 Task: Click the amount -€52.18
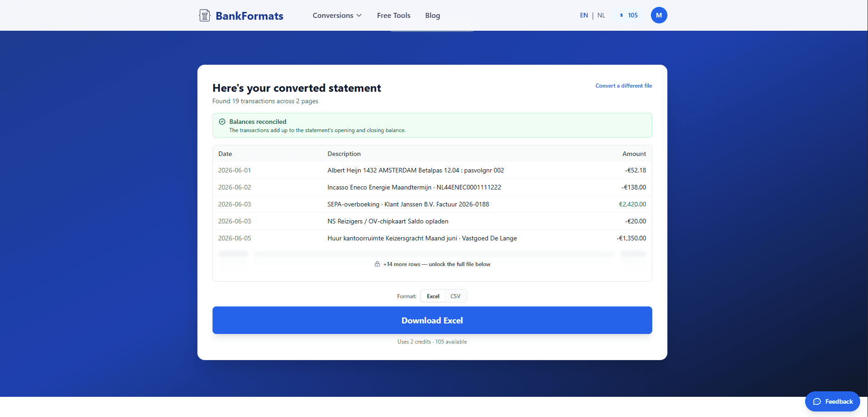point(635,170)
